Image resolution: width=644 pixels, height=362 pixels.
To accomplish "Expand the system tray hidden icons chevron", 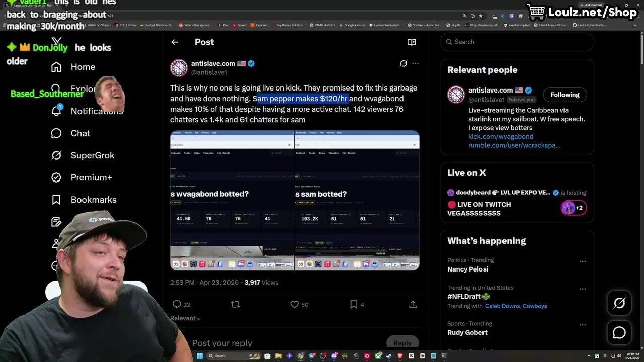I will point(590,356).
